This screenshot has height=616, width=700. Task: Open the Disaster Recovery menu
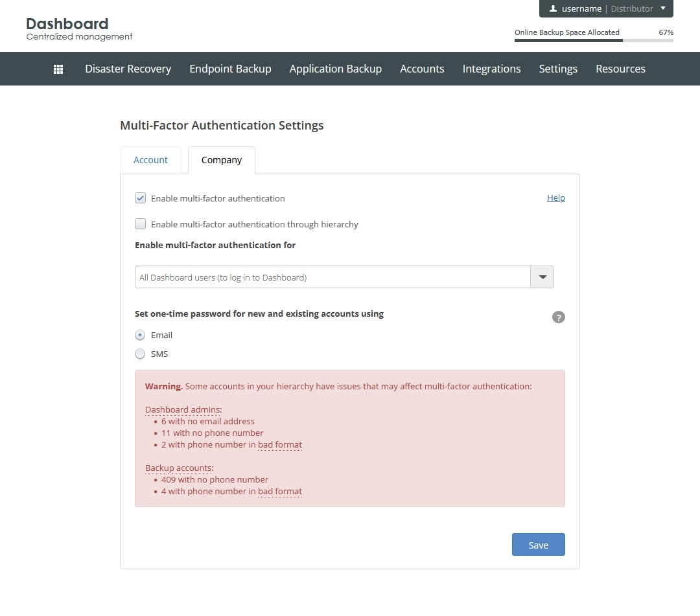(x=128, y=69)
